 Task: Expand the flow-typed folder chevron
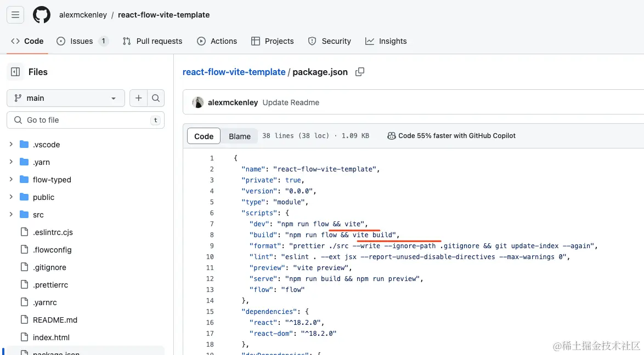[11, 180]
